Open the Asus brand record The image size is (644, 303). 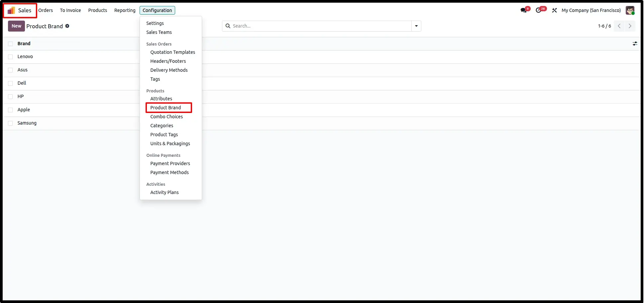[x=23, y=70]
